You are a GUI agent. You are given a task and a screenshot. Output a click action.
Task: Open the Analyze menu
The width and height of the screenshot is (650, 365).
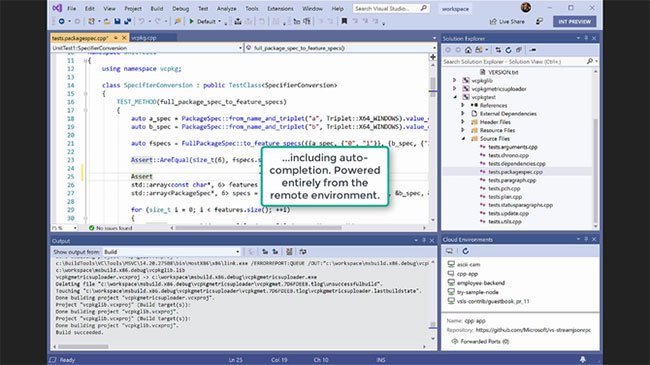(227, 8)
